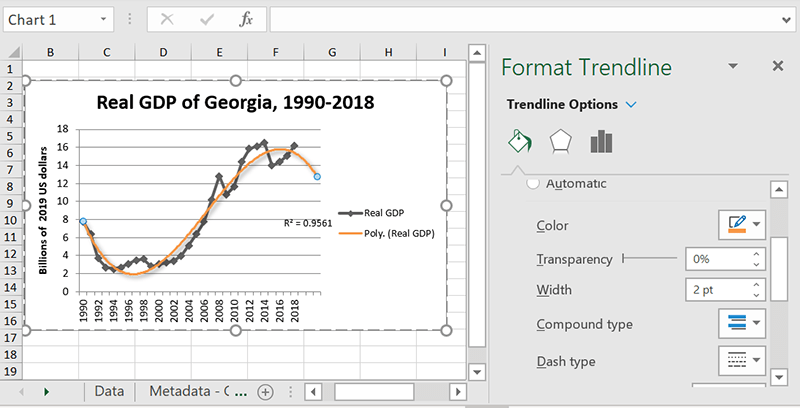Expand the formula bar chevron
800x408 pixels.
point(786,20)
